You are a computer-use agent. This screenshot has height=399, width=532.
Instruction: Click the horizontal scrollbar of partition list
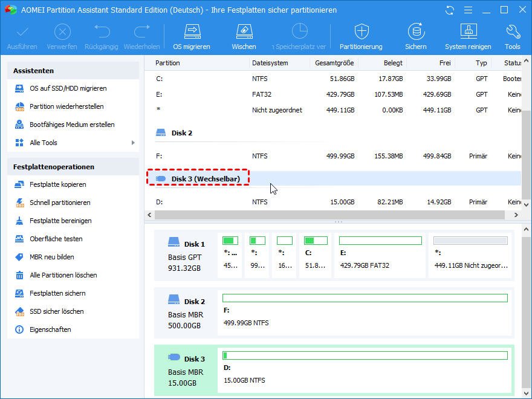(329, 215)
